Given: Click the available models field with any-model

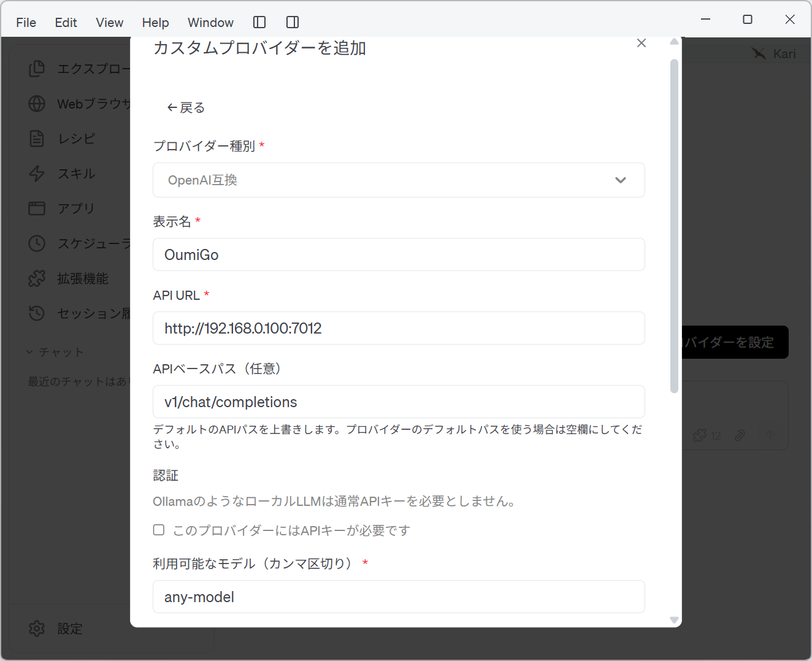Looking at the screenshot, I should (x=399, y=597).
